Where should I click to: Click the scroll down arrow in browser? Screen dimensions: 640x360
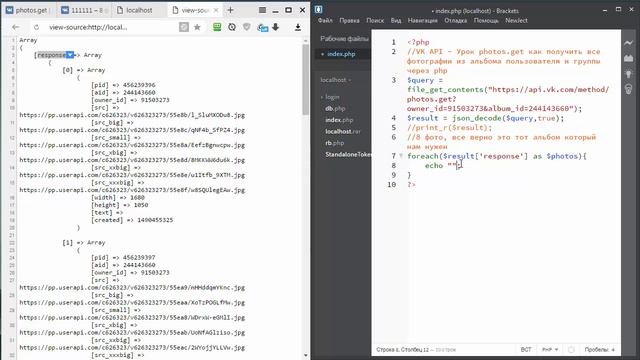tap(305, 356)
